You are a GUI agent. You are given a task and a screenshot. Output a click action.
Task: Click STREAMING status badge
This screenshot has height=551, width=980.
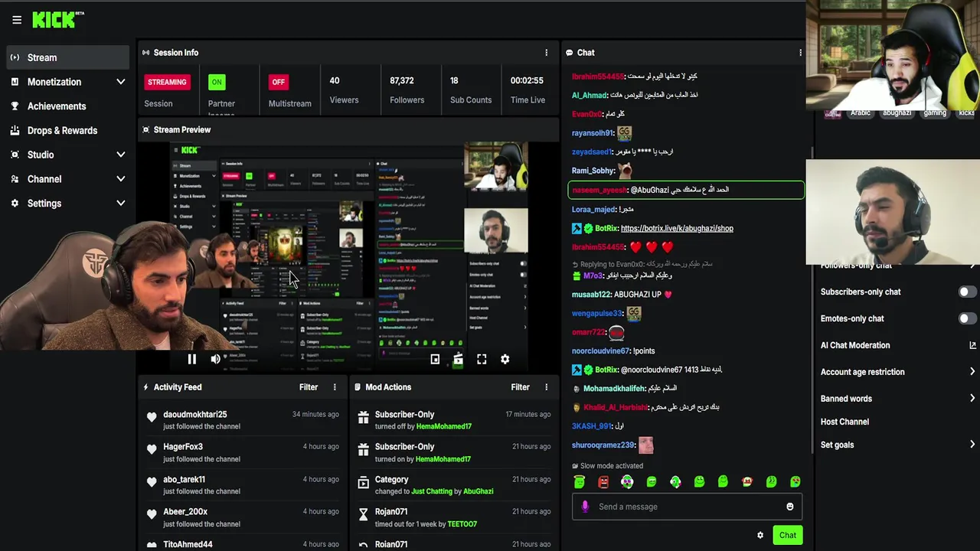167,82
